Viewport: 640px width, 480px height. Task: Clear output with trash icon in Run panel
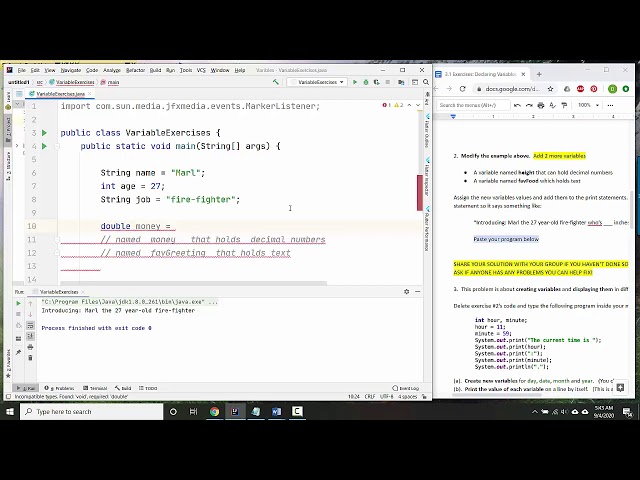pyautogui.click(x=30, y=358)
